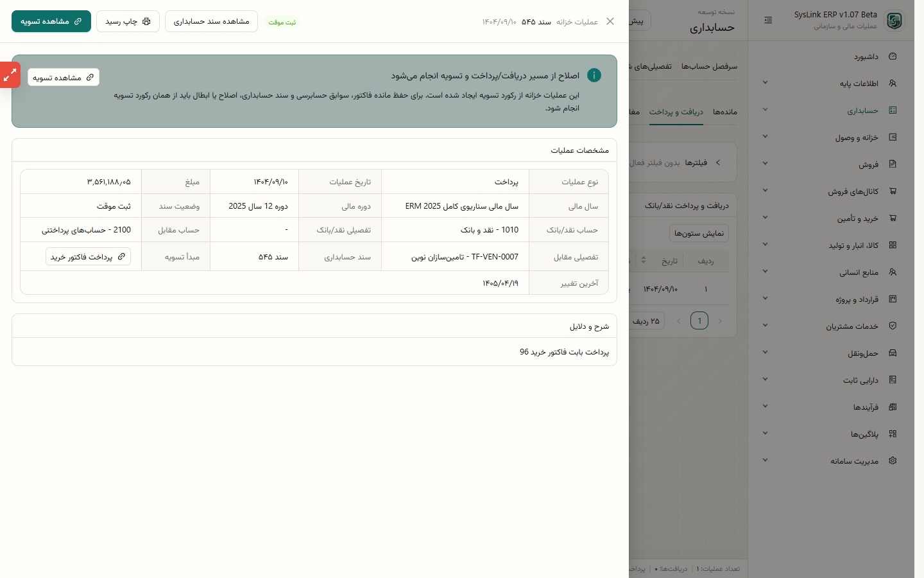Click the SysLink ERP logo icon
The height and width of the screenshot is (578, 924).
coord(894,21)
